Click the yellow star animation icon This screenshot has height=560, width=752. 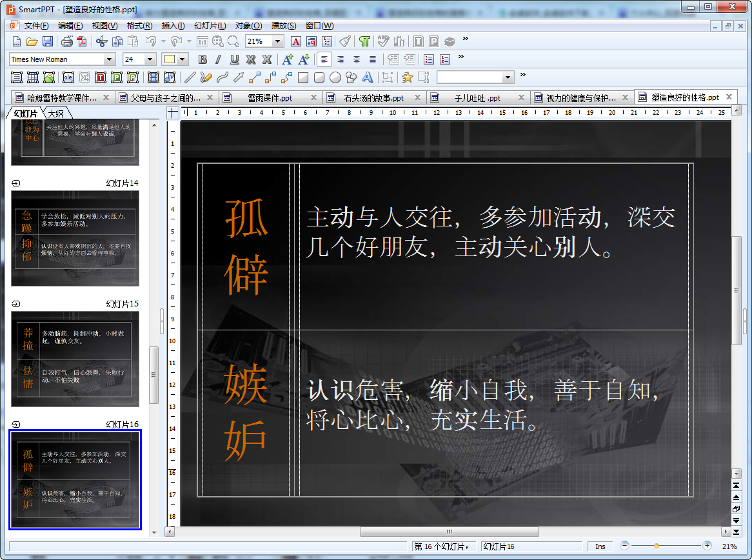click(407, 77)
